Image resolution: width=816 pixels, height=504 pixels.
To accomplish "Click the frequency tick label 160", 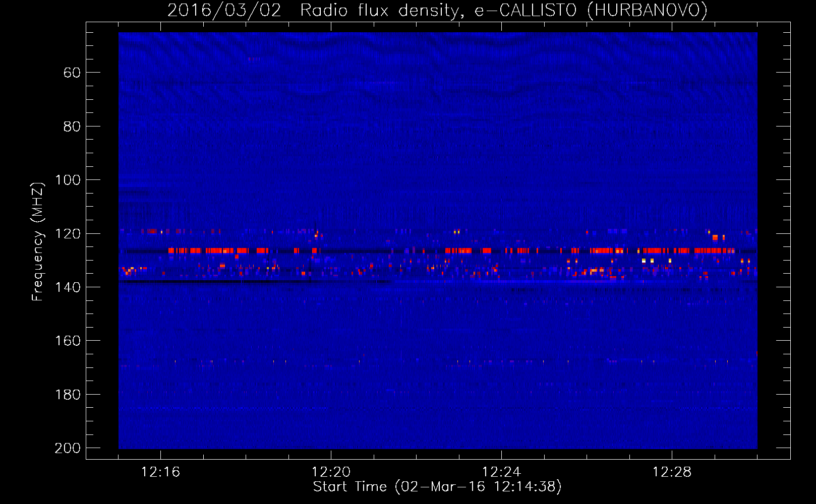I will pos(68,341).
